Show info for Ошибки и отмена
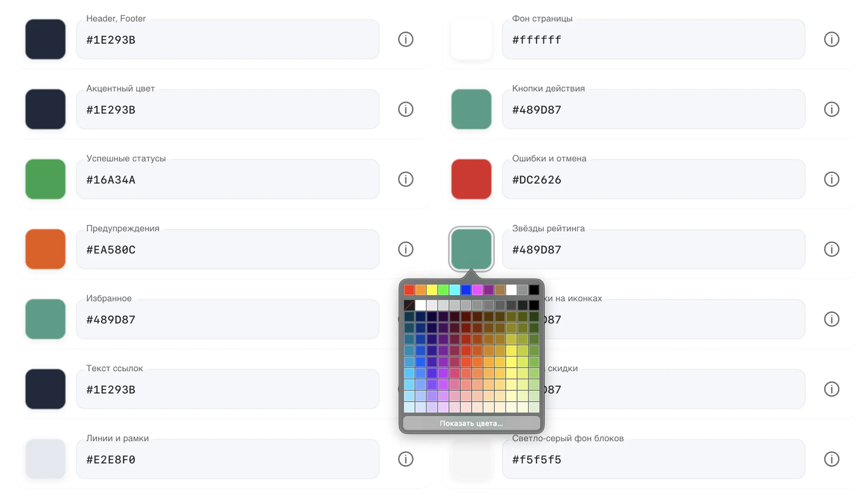This screenshot has height=500, width=868. click(x=832, y=179)
